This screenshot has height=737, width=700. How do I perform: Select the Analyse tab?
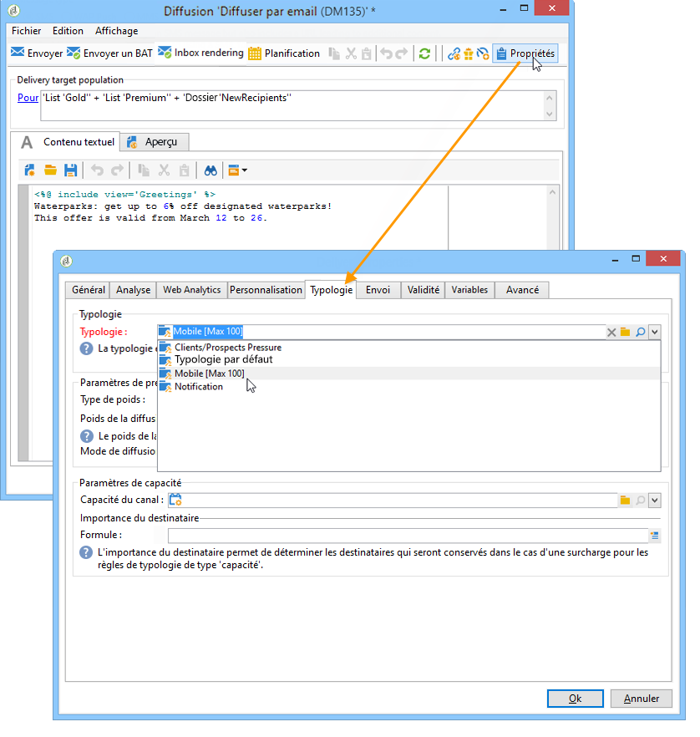pyautogui.click(x=134, y=290)
